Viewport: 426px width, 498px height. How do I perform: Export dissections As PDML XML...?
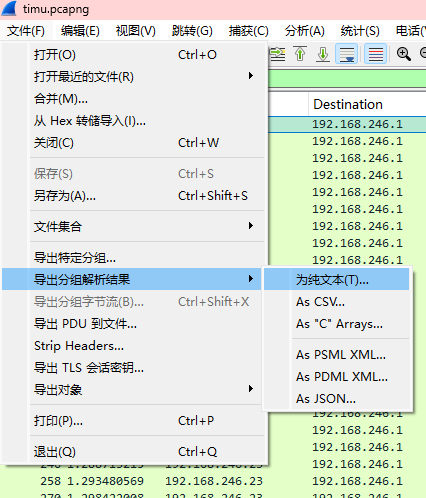[337, 377]
